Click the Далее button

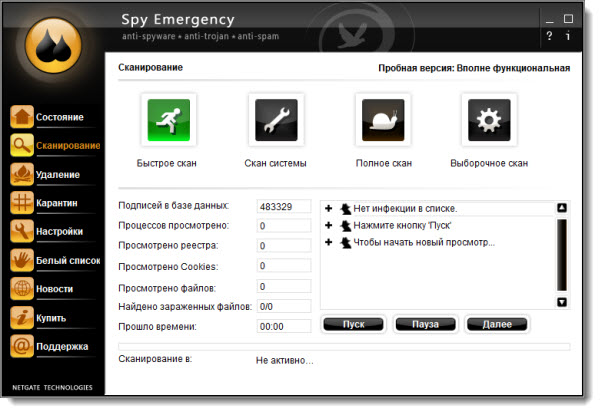497,324
